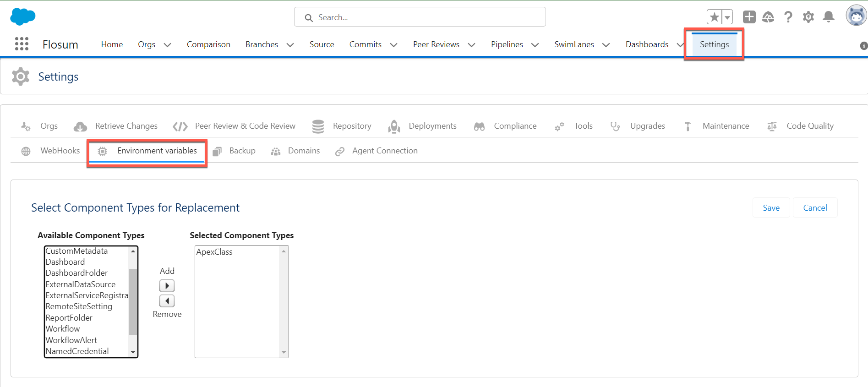Viewport: 868px width, 387px height.
Task: Open the Repository settings tab
Action: [x=342, y=126]
